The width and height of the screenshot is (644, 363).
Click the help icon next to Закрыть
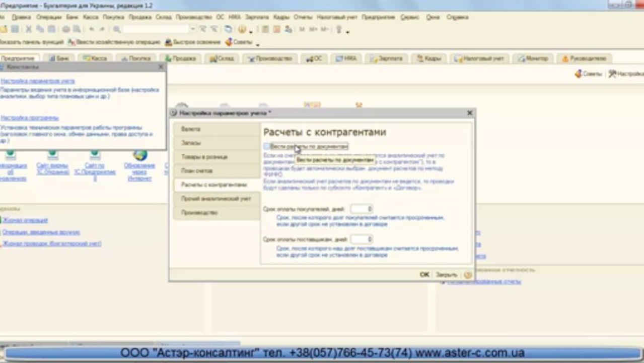click(x=468, y=275)
